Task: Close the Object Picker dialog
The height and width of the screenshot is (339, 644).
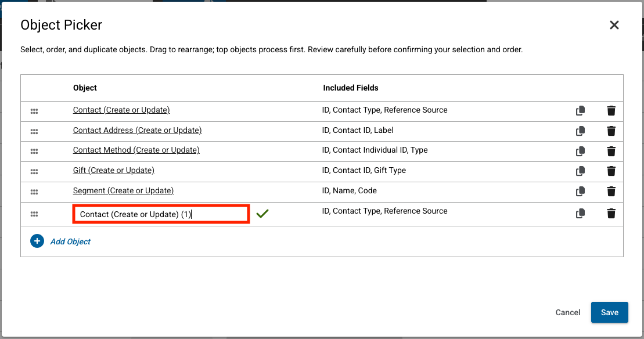Action: (x=614, y=25)
